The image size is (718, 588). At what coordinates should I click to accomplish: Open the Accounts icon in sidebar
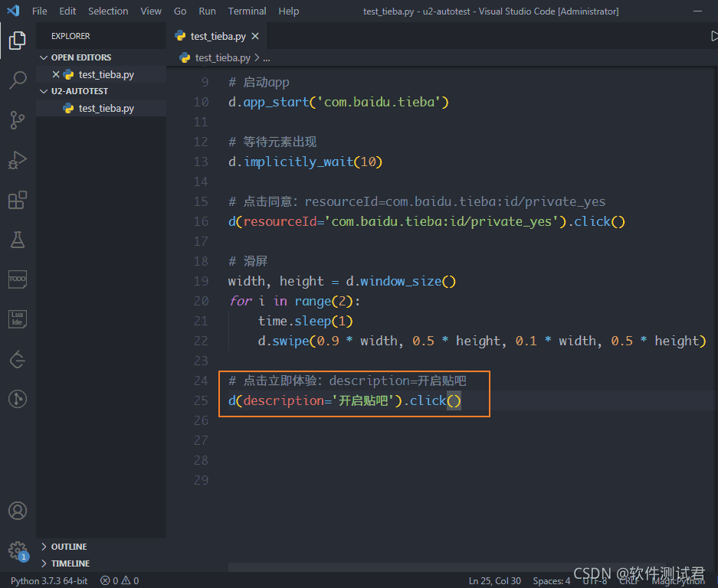(17, 511)
